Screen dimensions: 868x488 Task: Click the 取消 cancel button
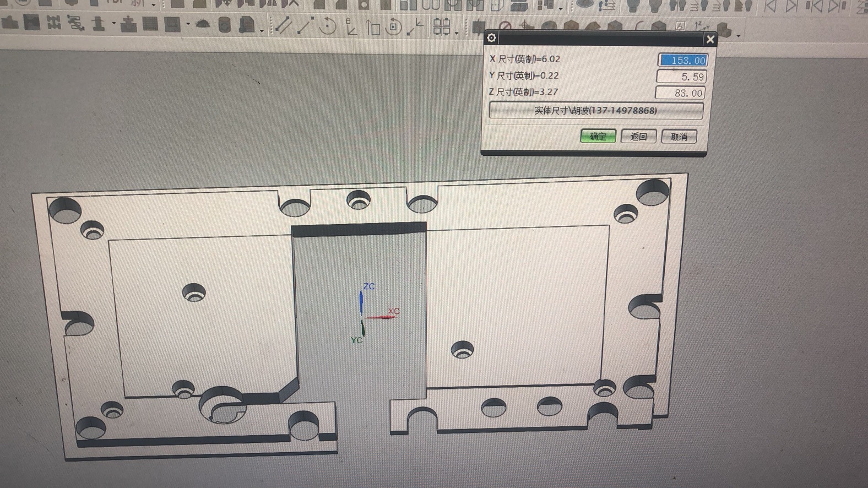pyautogui.click(x=679, y=137)
